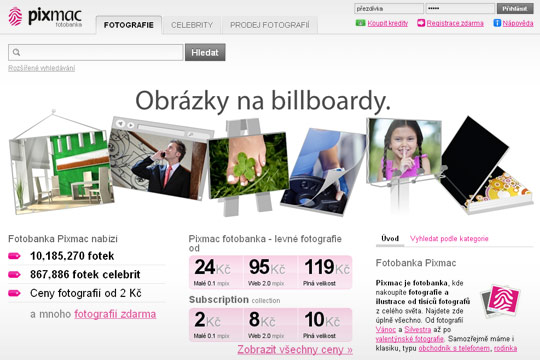Click the 24 Kč Malé price cell

pyautogui.click(x=216, y=272)
